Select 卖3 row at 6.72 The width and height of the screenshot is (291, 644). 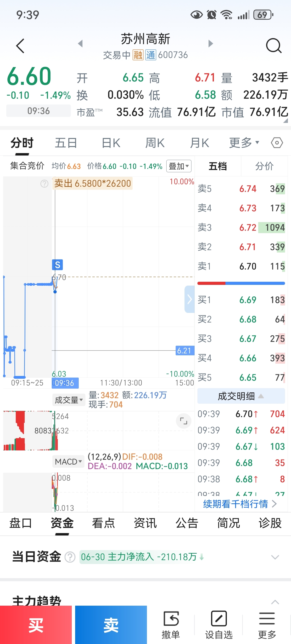tap(241, 228)
